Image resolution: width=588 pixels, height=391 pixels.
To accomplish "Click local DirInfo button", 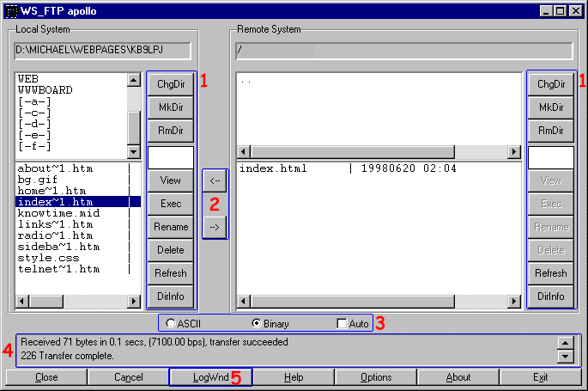I will tap(171, 296).
